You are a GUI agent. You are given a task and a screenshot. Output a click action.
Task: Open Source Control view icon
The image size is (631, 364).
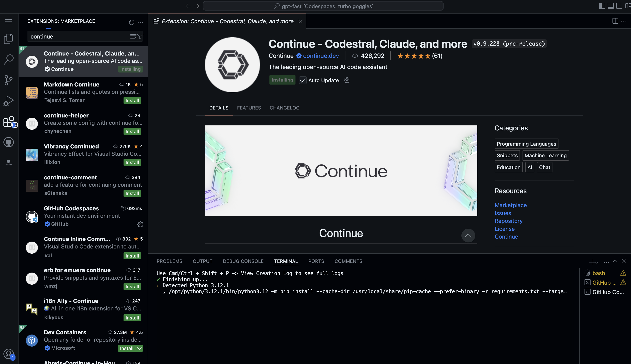[9, 80]
